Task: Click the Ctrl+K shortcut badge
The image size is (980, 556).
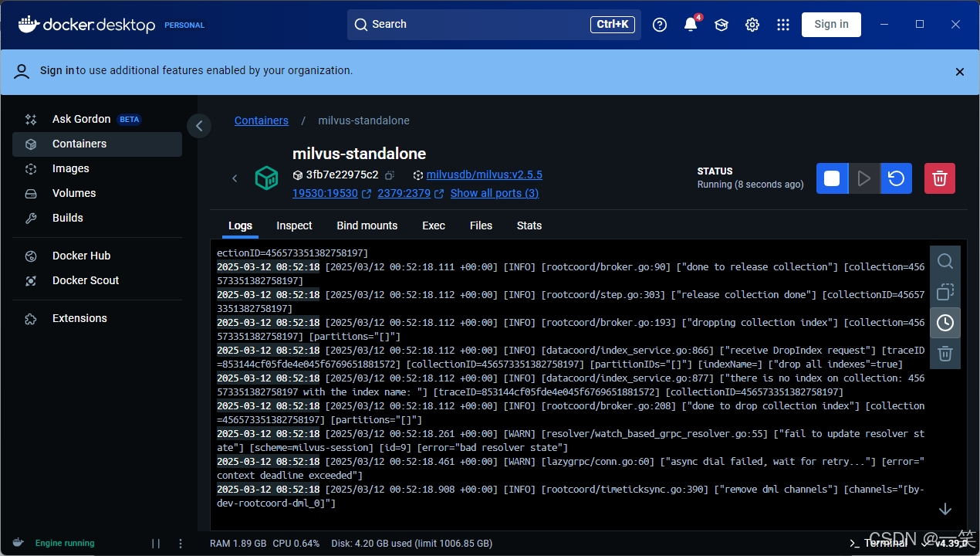Action: coord(613,25)
